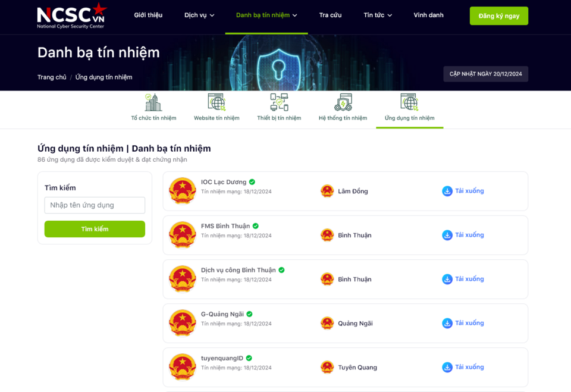Select the Tổ chức tín nhiệm building icon

tap(153, 102)
